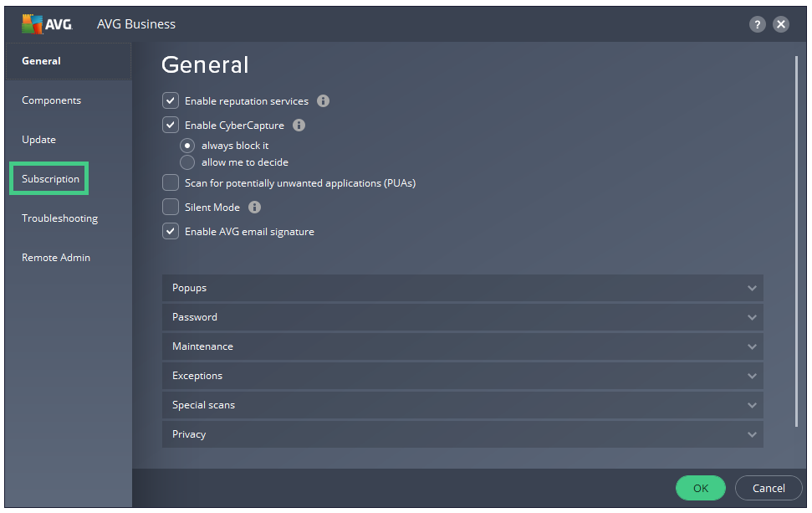Select the 'allow me to decide' radio option

(187, 162)
